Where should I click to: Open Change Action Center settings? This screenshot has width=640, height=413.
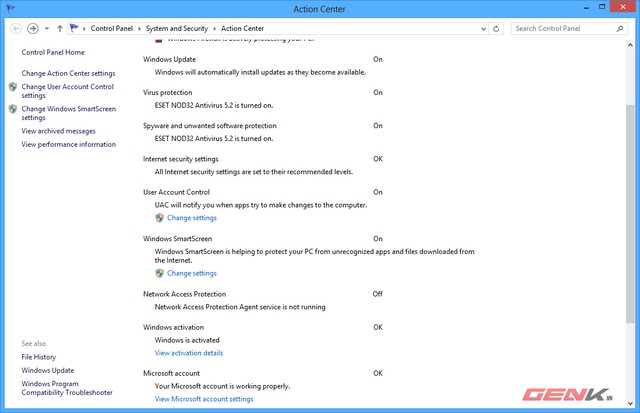pyautogui.click(x=69, y=73)
